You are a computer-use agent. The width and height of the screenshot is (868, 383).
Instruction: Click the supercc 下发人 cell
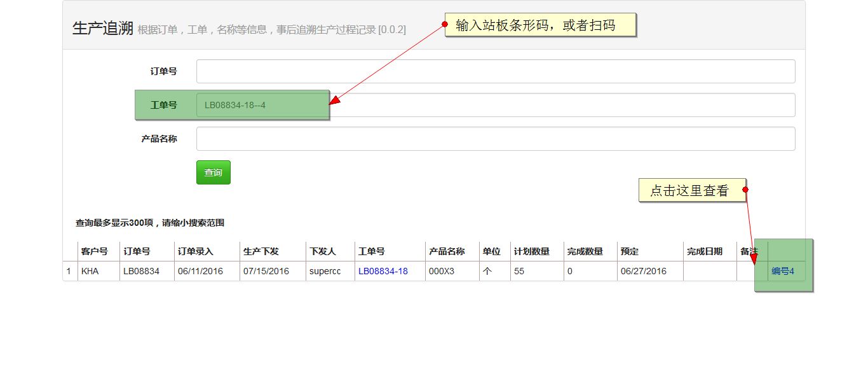point(326,270)
